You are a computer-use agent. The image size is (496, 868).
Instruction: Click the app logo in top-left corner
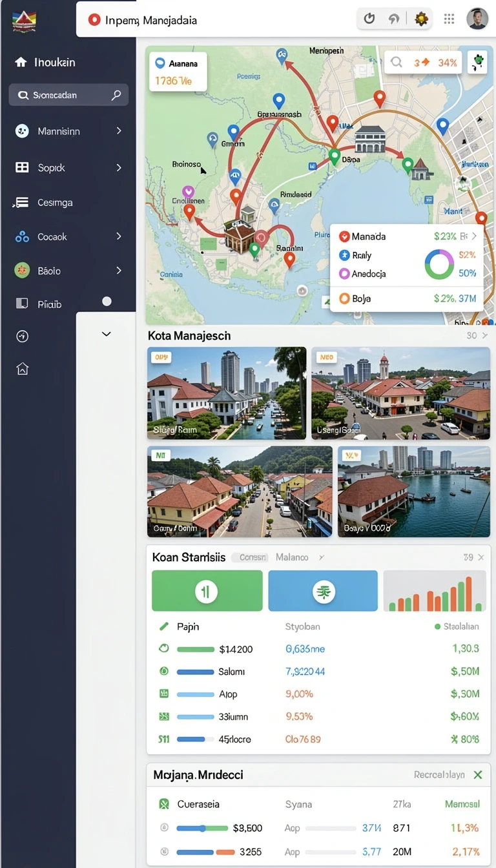(x=24, y=21)
